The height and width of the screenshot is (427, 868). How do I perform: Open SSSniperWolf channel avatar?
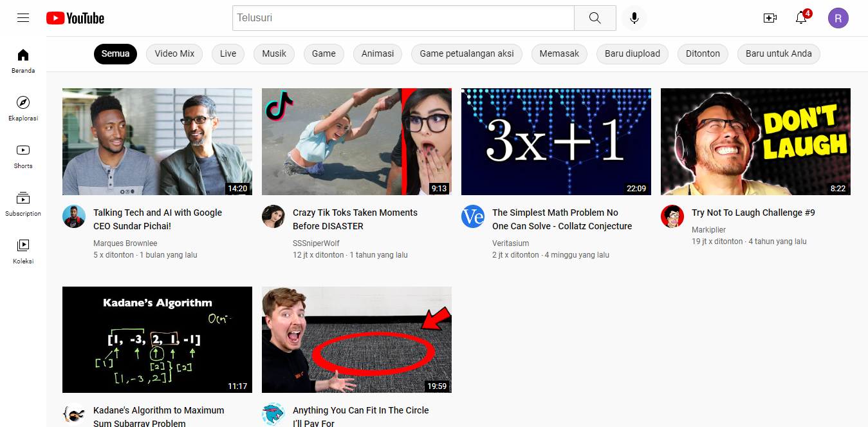pos(273,216)
